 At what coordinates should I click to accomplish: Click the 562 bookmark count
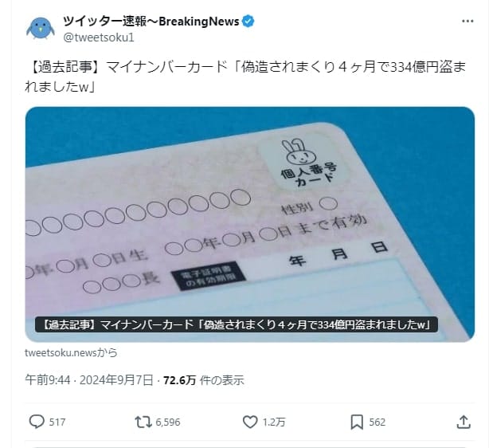pyautogui.click(x=378, y=422)
